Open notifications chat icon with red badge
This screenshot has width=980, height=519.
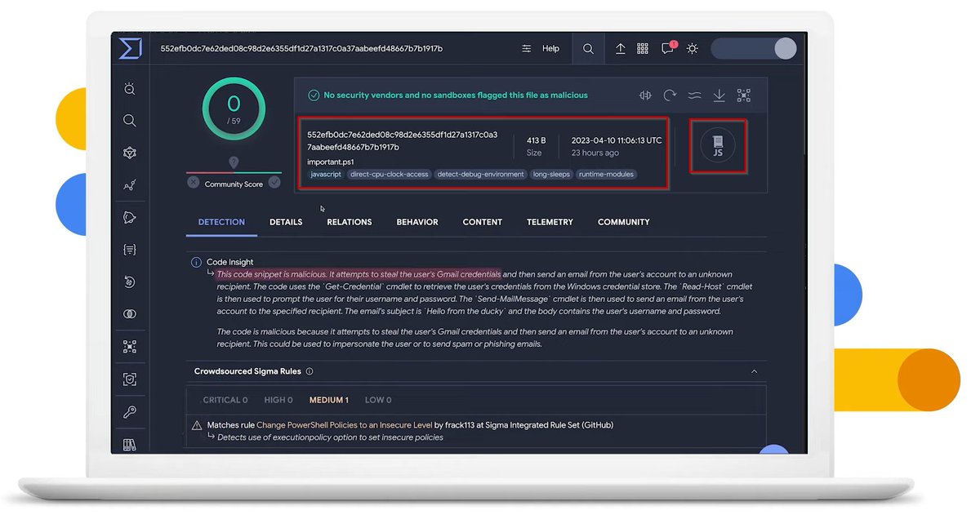pyautogui.click(x=668, y=48)
